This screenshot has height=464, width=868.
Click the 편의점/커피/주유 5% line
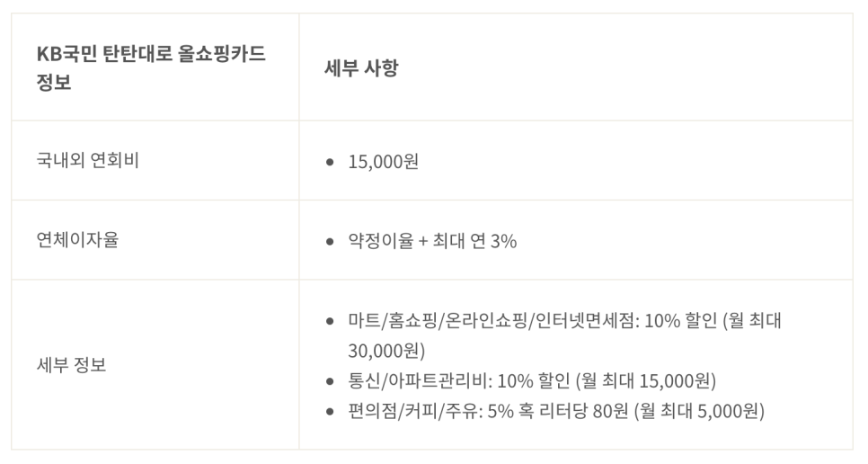[556, 411]
